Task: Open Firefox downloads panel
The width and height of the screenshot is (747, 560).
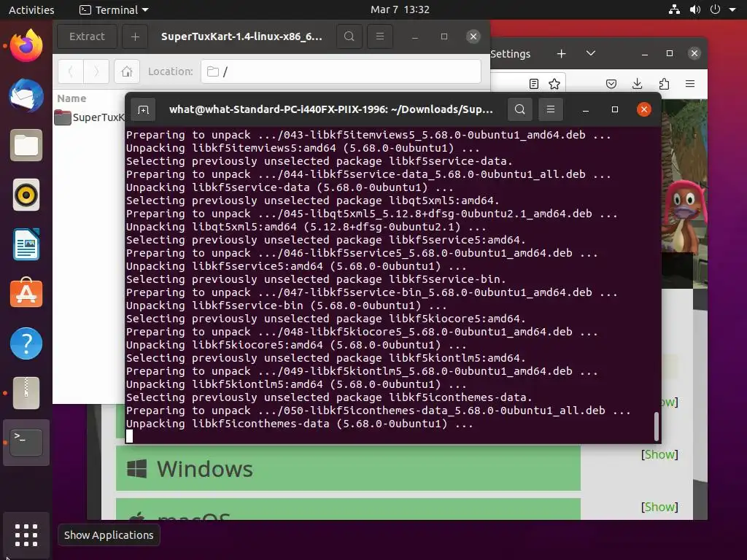Action: (638, 85)
